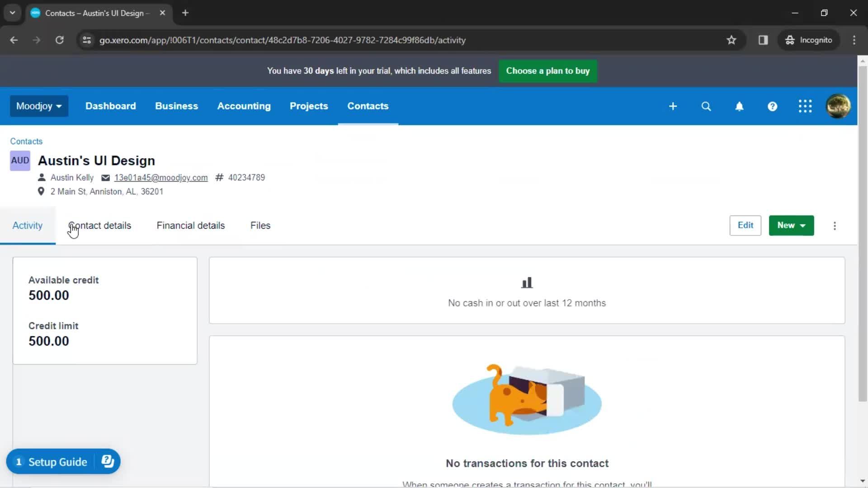This screenshot has width=868, height=488.
Task: Close the Contacts browser tab
Action: [162, 13]
